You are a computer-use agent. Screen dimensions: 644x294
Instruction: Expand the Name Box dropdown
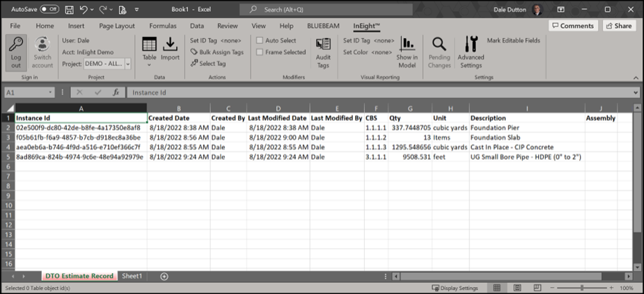[51, 92]
